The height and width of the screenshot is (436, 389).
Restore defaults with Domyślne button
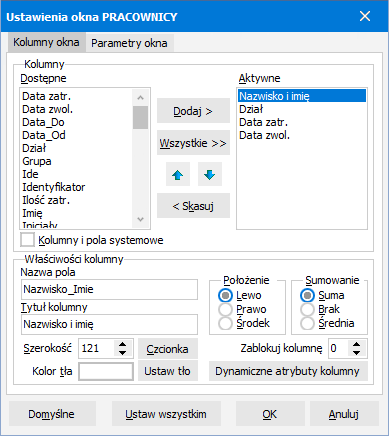tap(52, 414)
